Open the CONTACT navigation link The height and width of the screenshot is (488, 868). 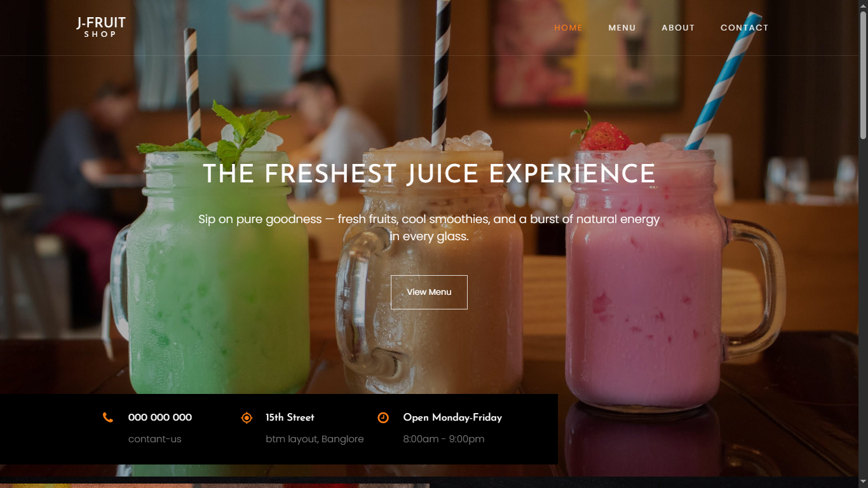pos(745,28)
